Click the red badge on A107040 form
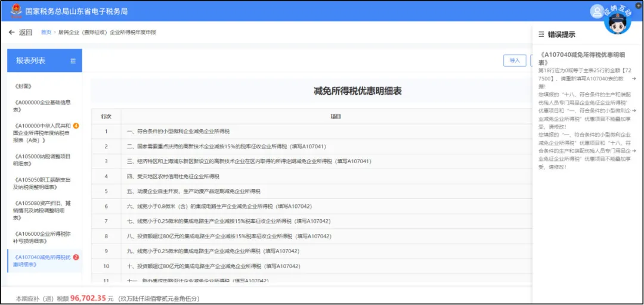 tap(76, 257)
